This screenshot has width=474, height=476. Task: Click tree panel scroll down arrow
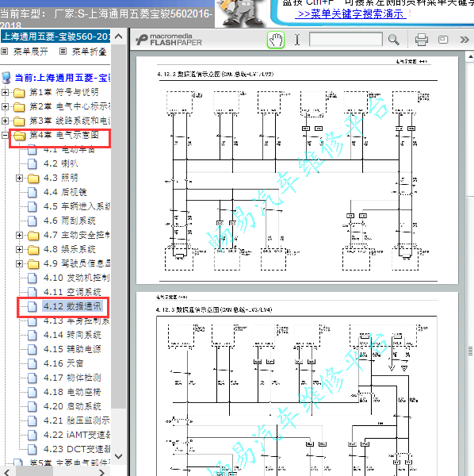(x=119, y=456)
